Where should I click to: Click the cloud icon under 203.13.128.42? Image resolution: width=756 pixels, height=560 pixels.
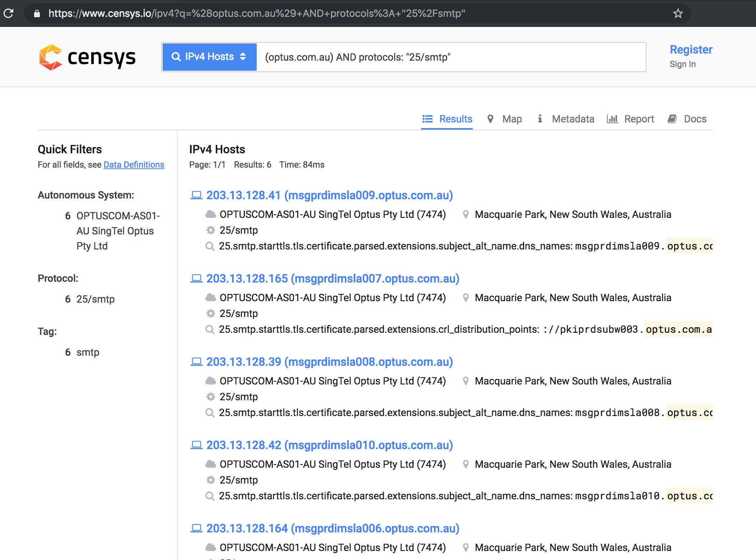click(x=211, y=464)
